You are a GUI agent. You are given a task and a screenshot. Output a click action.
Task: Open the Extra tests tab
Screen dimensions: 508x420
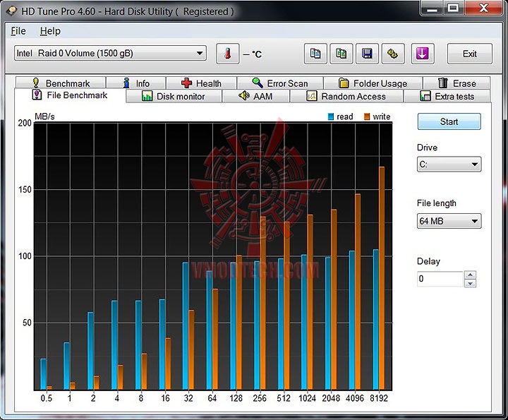(447, 96)
